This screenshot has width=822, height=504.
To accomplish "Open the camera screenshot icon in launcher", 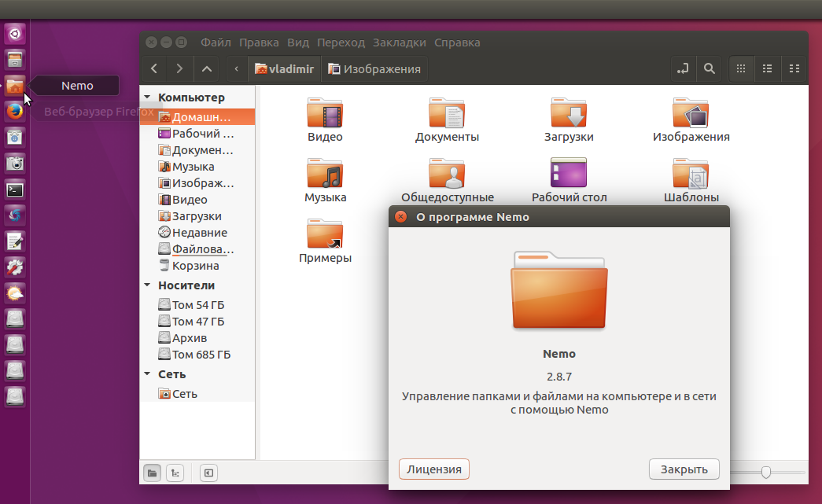I will coord(15,164).
